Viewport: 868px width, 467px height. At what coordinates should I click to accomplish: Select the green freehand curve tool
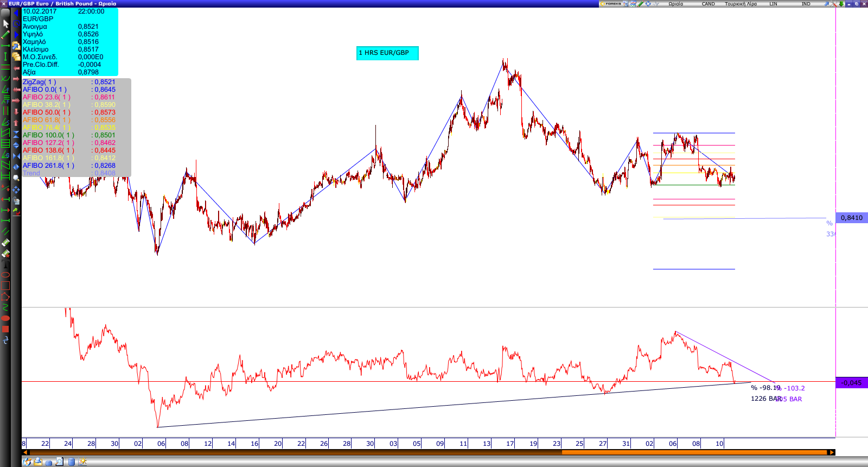[5, 307]
